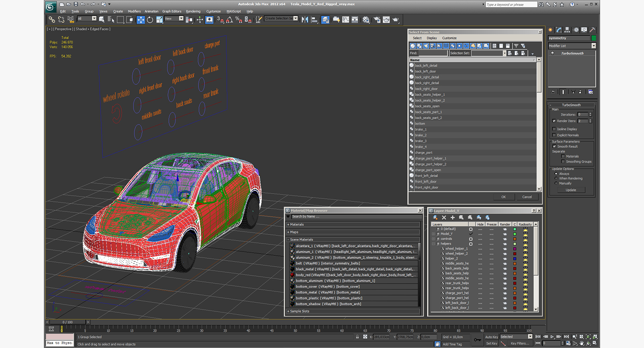
Task: Open the Modifiers menu
Action: 134,11
